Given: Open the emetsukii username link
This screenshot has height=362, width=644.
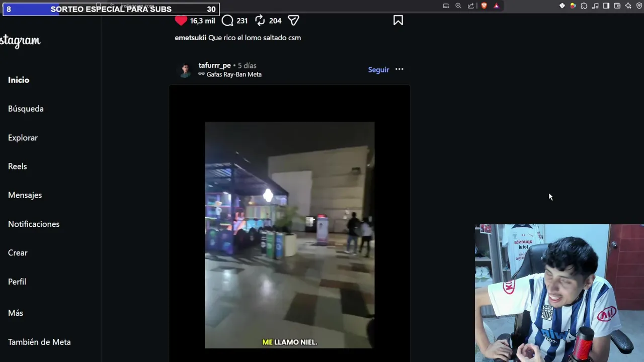Looking at the screenshot, I should point(190,38).
